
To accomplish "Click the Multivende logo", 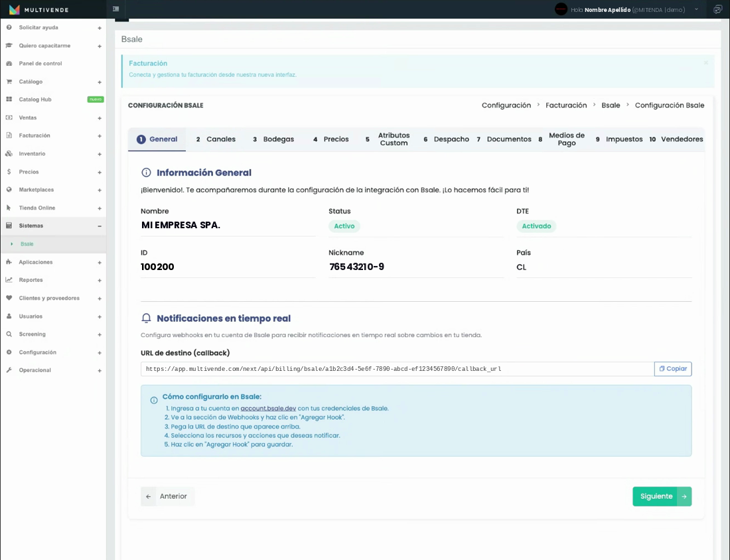I will [x=38, y=9].
